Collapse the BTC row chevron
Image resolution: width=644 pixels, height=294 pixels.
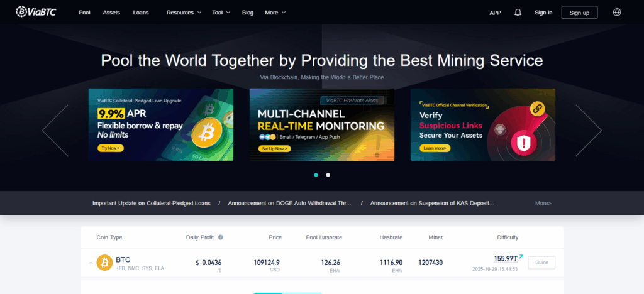click(91, 263)
